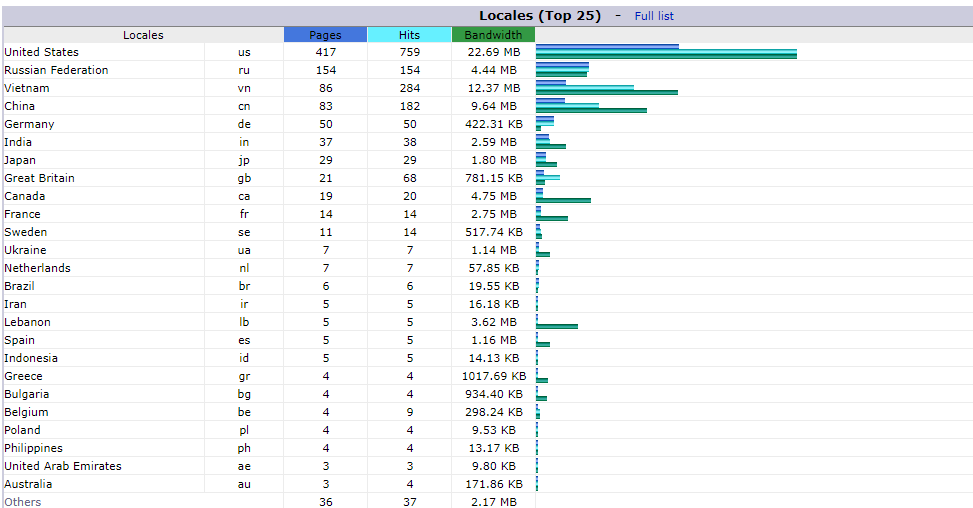The image size is (973, 508).
Task: Click the 'lb' country code cell
Action: pos(244,322)
